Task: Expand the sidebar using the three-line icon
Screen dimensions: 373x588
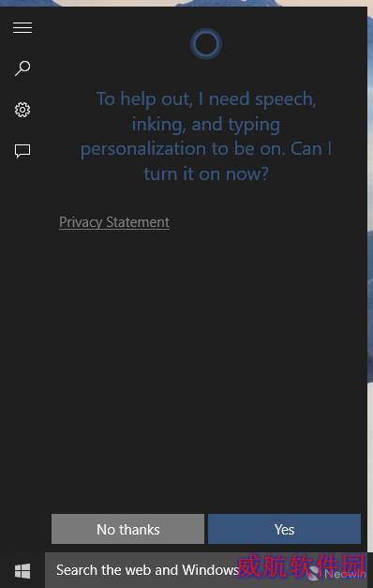Action: 22,28
